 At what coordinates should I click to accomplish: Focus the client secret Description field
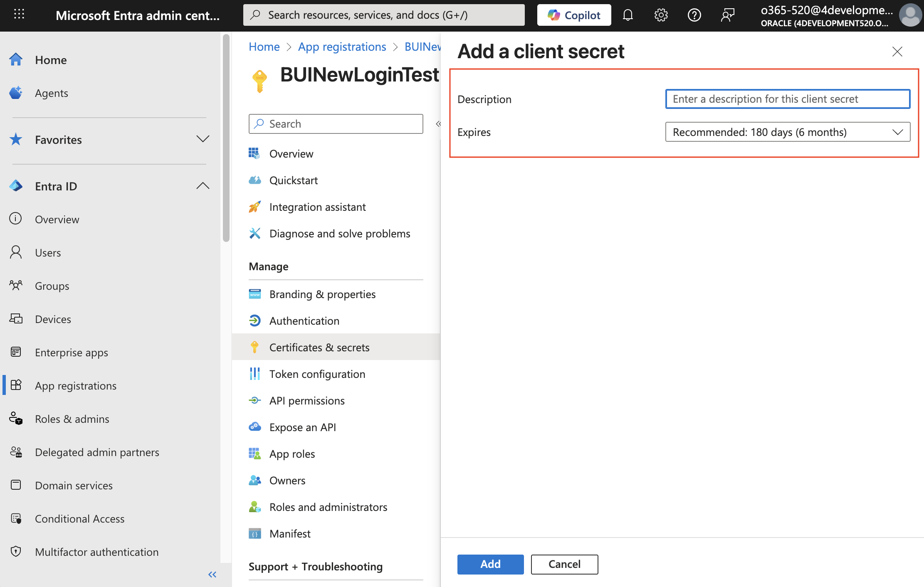(x=787, y=99)
